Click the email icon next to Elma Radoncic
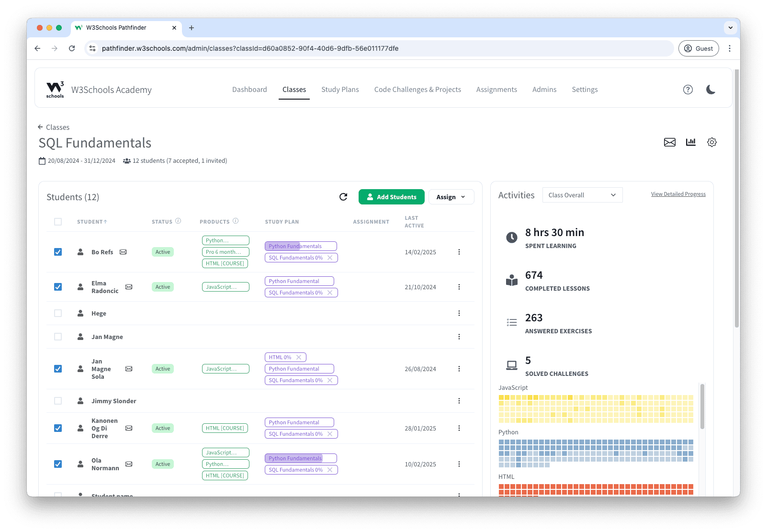This screenshot has width=767, height=532. pyautogui.click(x=129, y=287)
